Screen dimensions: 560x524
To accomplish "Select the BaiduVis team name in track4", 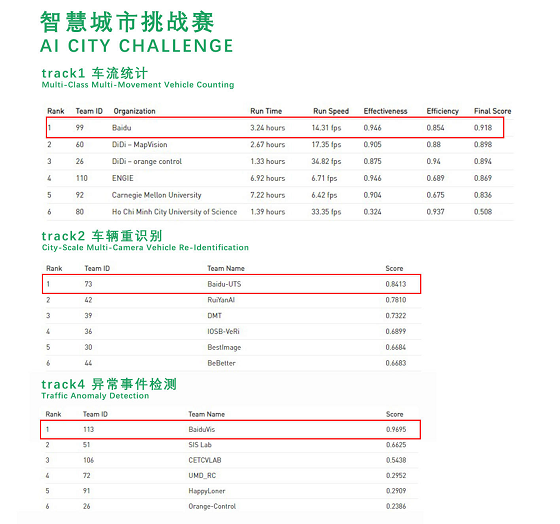I will tap(202, 429).
